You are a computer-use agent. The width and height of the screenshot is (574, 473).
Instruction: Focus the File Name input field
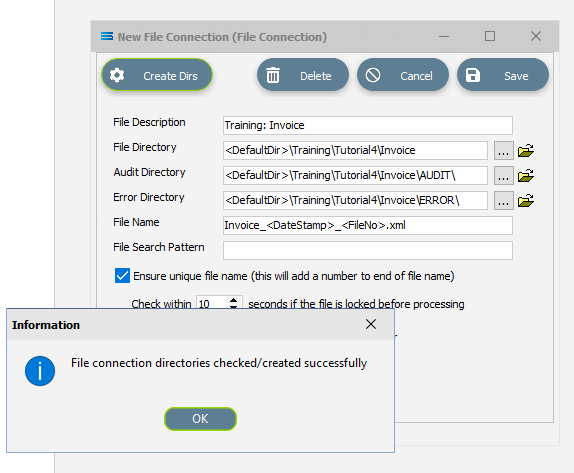pyautogui.click(x=368, y=225)
